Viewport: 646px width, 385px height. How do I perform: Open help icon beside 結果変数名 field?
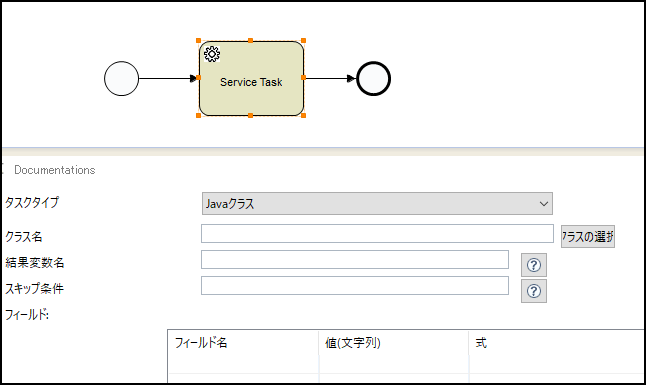point(534,265)
